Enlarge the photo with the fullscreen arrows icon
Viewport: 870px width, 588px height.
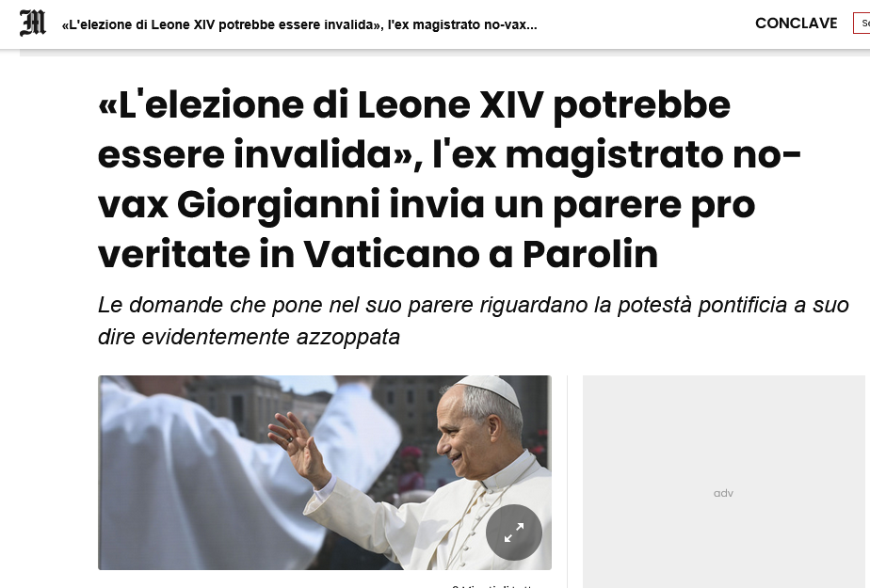[514, 532]
